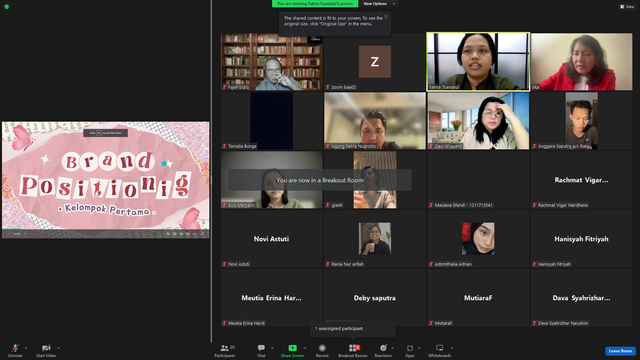Click the muted mic icon beside MutiaraF
This screenshot has height=360, width=640.
431,323
